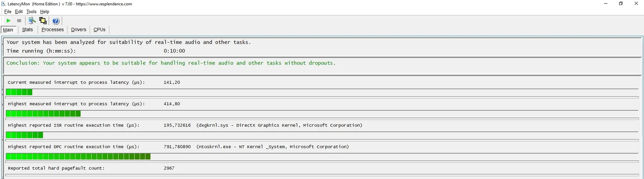Switch to the Drivers tab
Viewport: 644px width, 179px height.
point(79,30)
